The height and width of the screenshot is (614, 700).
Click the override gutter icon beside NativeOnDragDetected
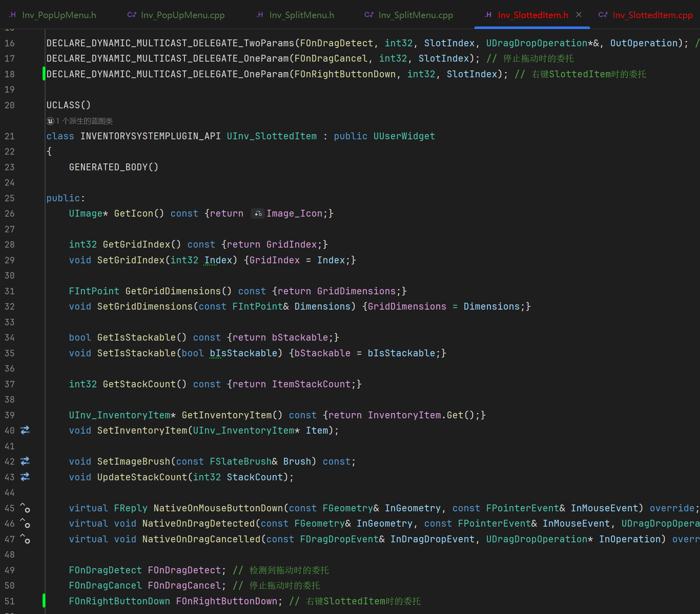tap(25, 523)
